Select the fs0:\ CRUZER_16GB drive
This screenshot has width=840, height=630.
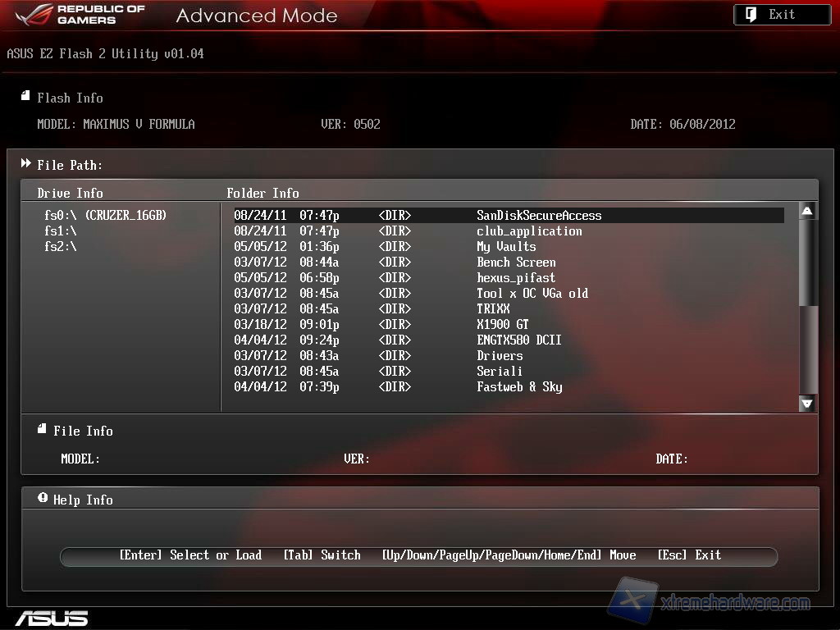(105, 215)
